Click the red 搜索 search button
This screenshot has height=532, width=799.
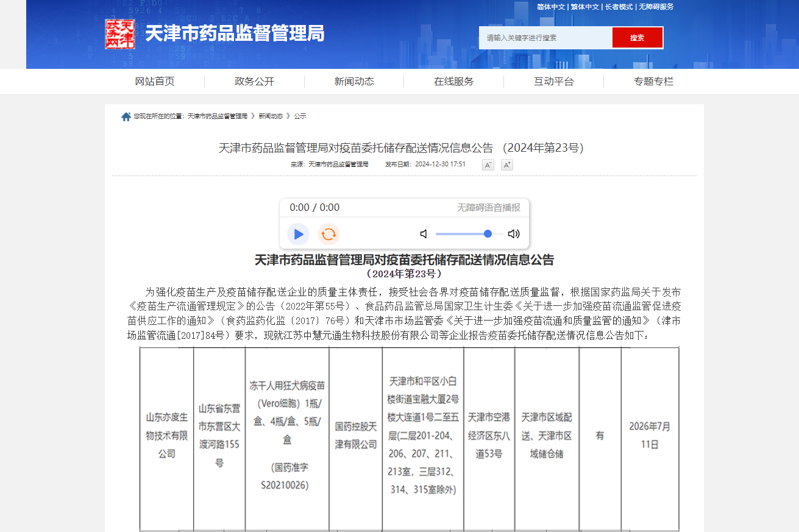click(x=637, y=38)
